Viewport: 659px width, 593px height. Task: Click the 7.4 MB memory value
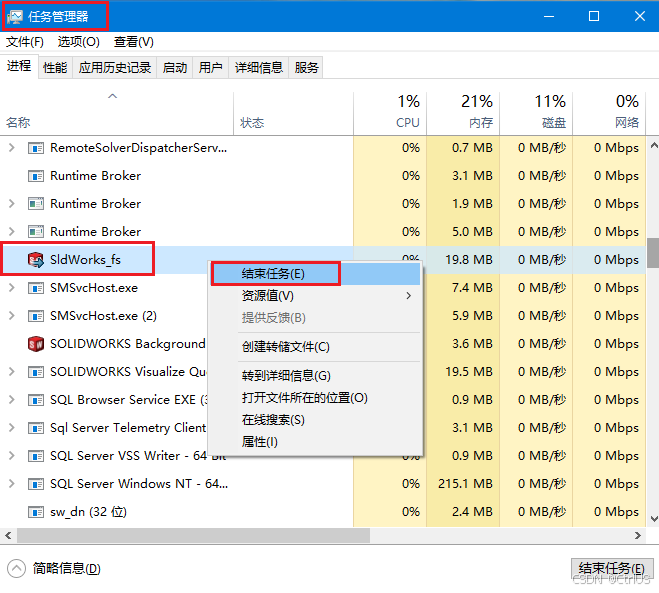[472, 288]
